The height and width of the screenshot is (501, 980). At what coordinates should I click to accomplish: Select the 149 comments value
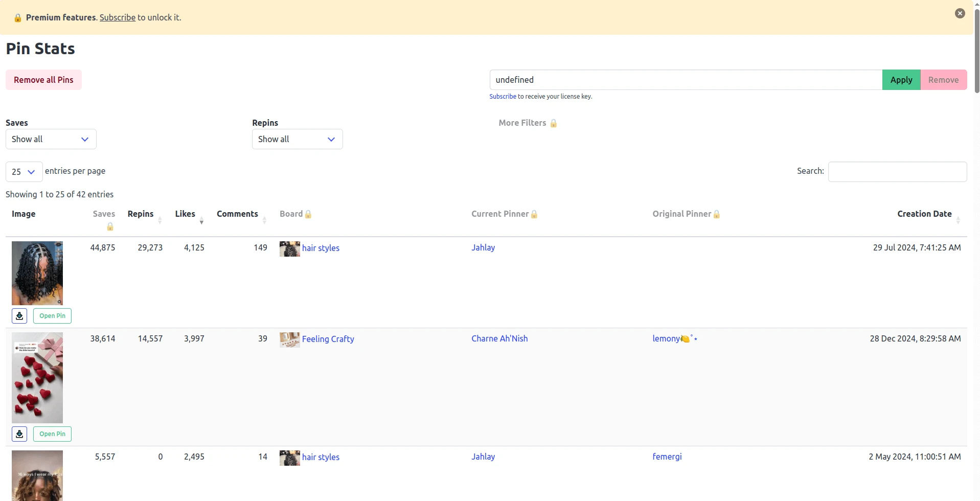(261, 247)
